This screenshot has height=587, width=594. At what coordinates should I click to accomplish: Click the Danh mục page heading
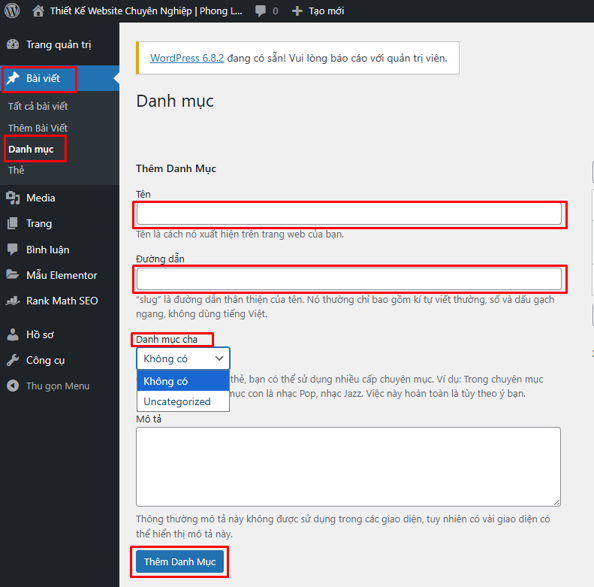pos(175,101)
